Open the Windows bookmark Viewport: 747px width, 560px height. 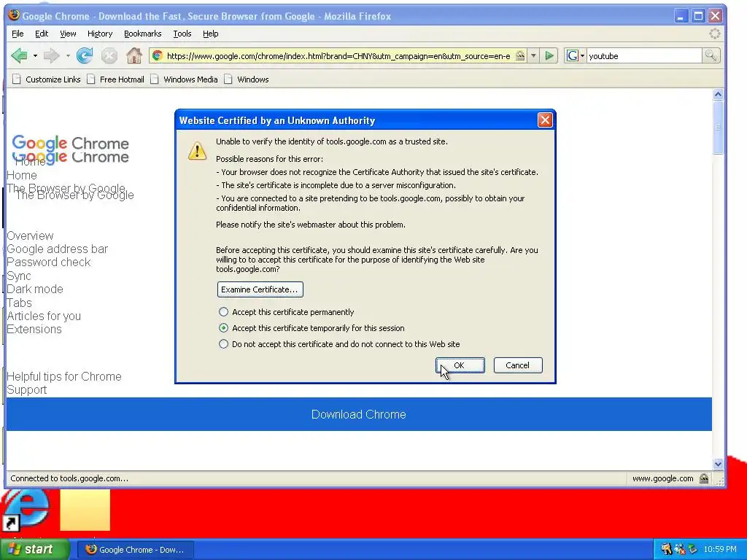[x=247, y=79]
